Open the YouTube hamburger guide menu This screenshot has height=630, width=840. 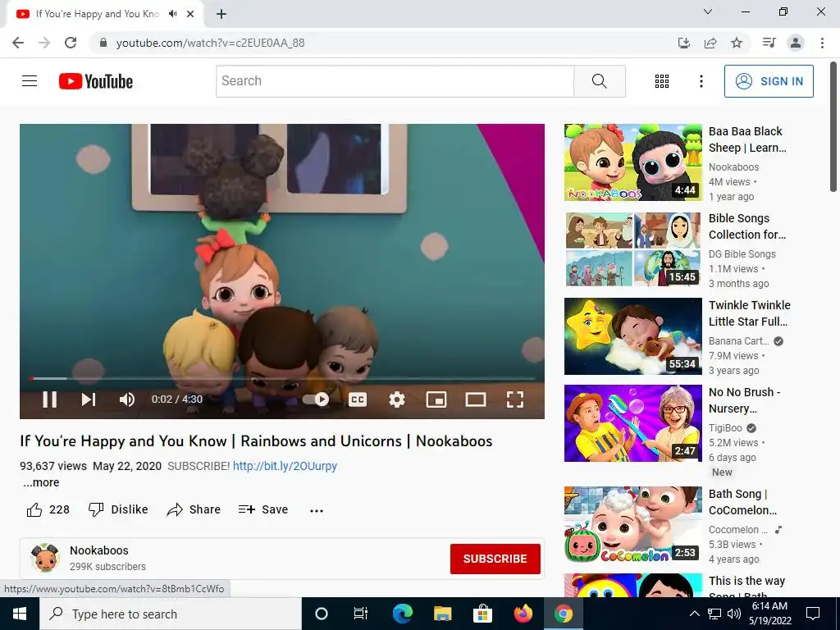click(x=30, y=81)
